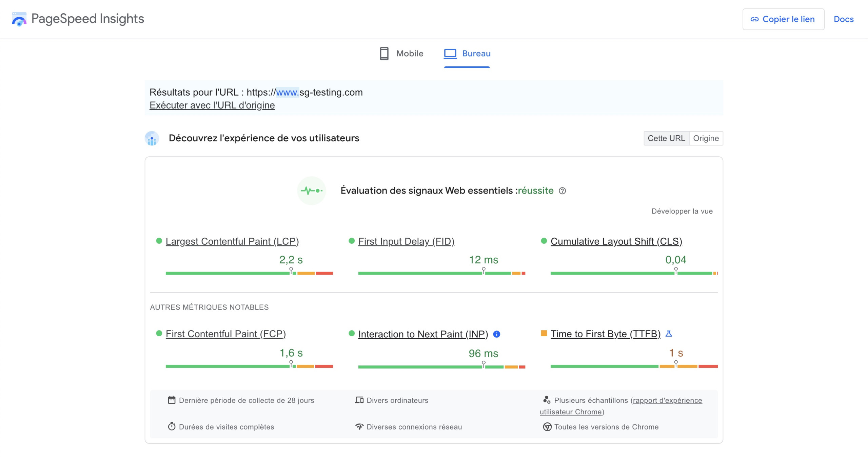
Task: Click the TTFB value 1 s
Action: coord(676,353)
